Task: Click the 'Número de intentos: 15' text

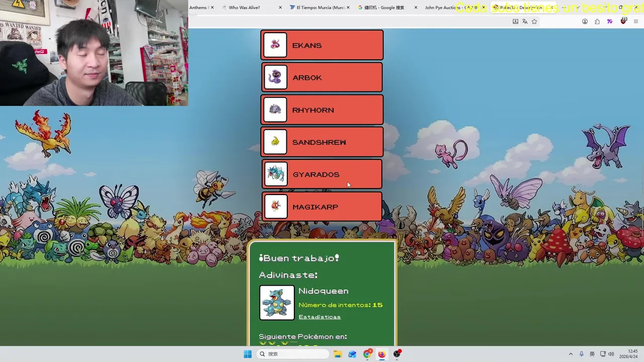Action: tap(341, 305)
